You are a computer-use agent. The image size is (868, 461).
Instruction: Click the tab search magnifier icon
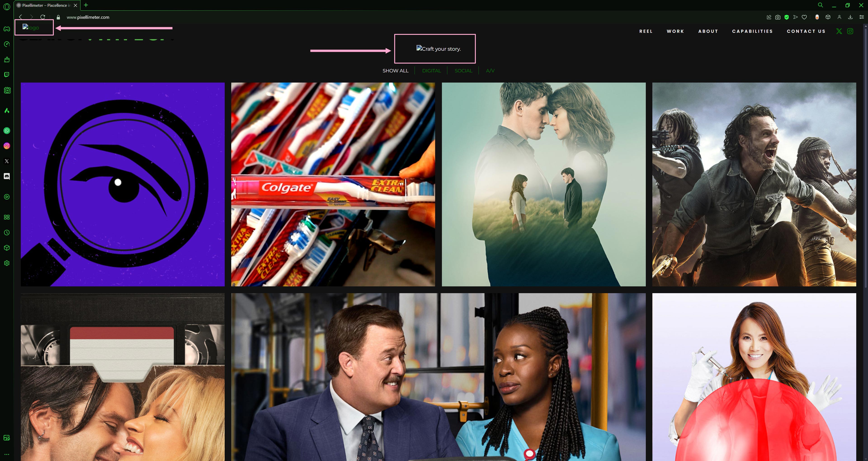click(x=821, y=5)
